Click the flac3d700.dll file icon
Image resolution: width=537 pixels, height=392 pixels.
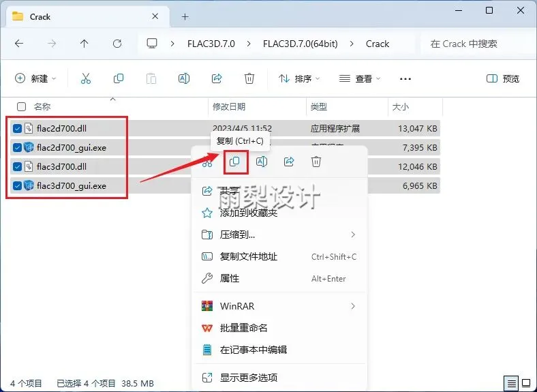(29, 166)
